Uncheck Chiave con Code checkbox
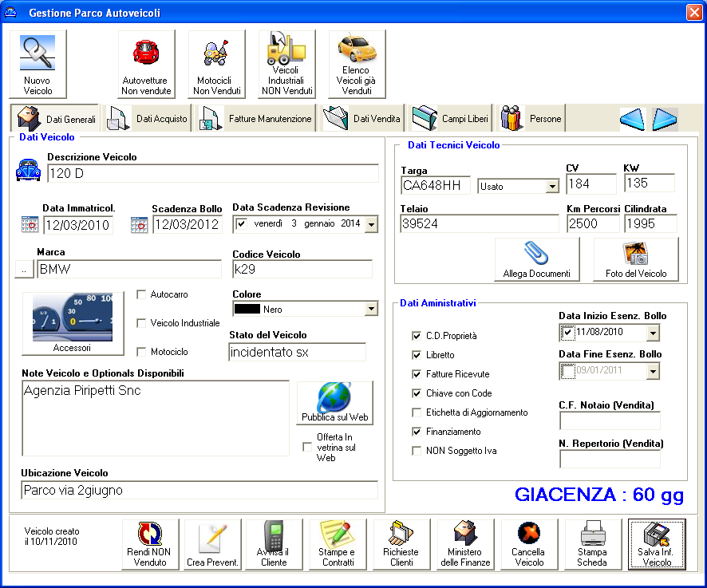 coord(417,393)
